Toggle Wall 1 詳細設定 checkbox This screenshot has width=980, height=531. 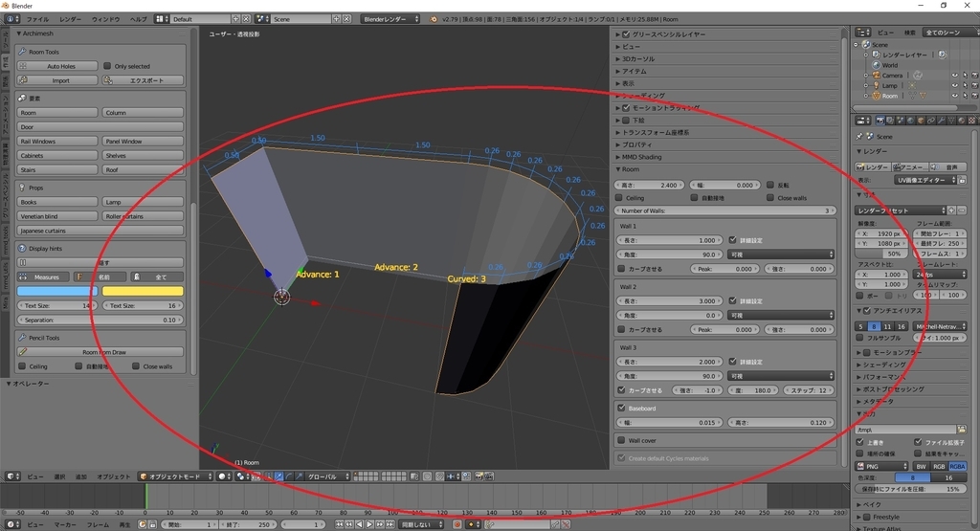click(x=732, y=240)
